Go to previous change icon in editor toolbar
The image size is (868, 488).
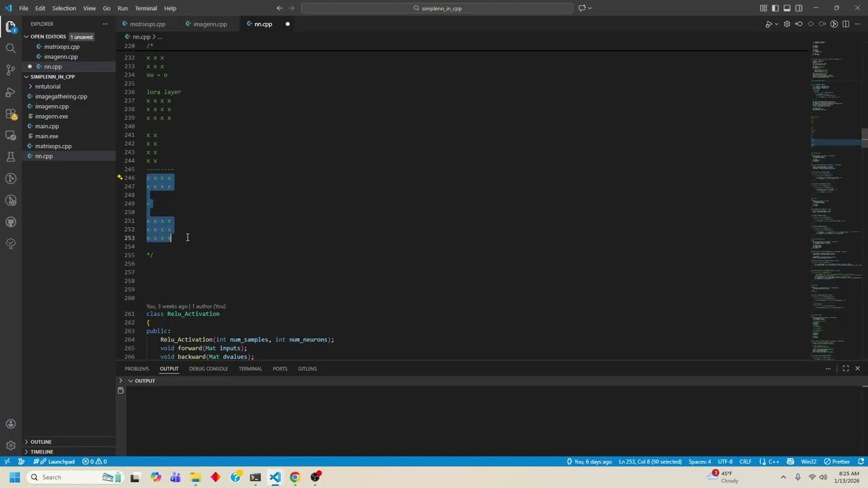(799, 24)
